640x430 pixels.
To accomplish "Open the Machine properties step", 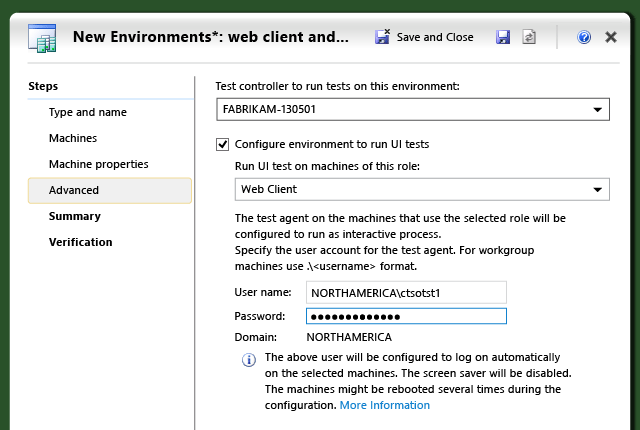I will [99, 164].
